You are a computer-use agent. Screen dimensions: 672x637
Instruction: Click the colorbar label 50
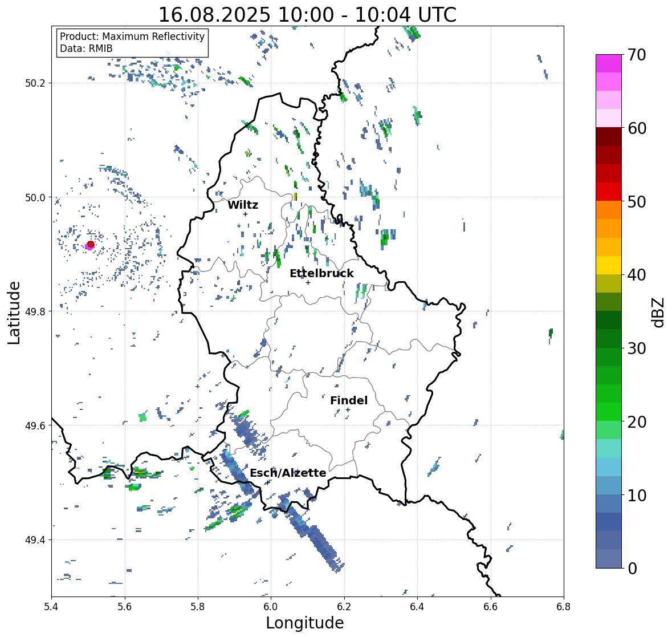637,201
